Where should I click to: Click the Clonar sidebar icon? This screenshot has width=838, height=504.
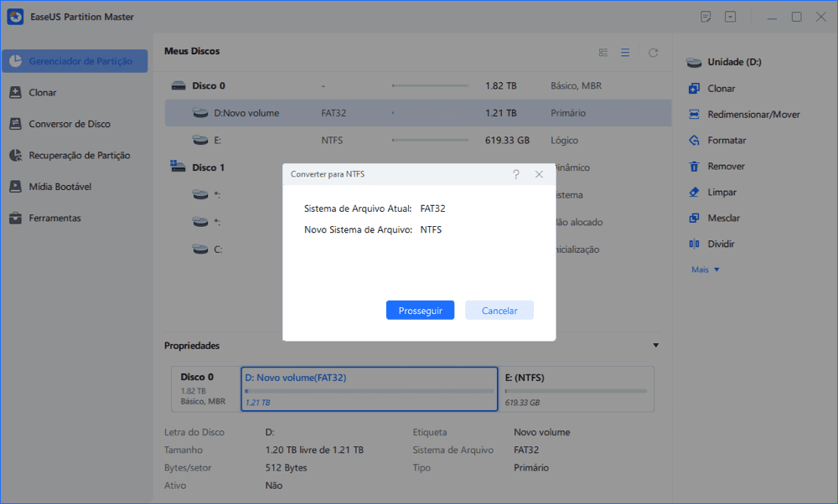(15, 92)
